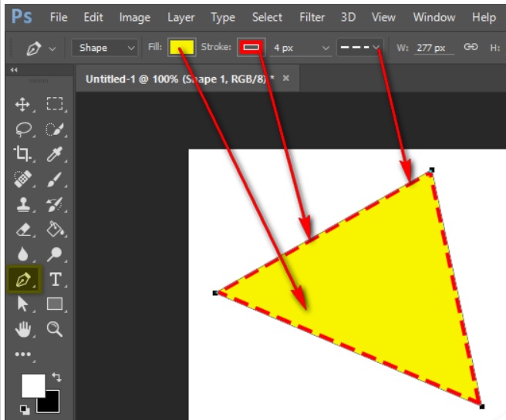Click the bottom-right anchor point of triangle
The height and width of the screenshot is (420, 506).
(482, 406)
